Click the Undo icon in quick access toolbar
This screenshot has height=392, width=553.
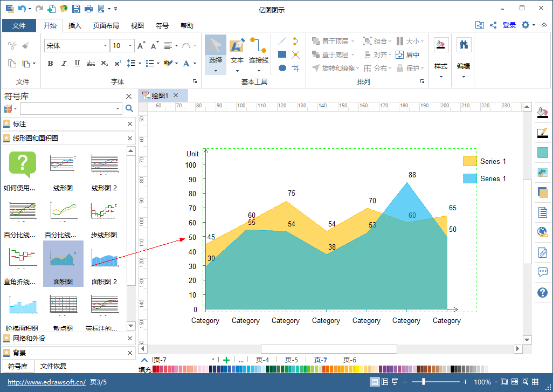pyautogui.click(x=22, y=9)
